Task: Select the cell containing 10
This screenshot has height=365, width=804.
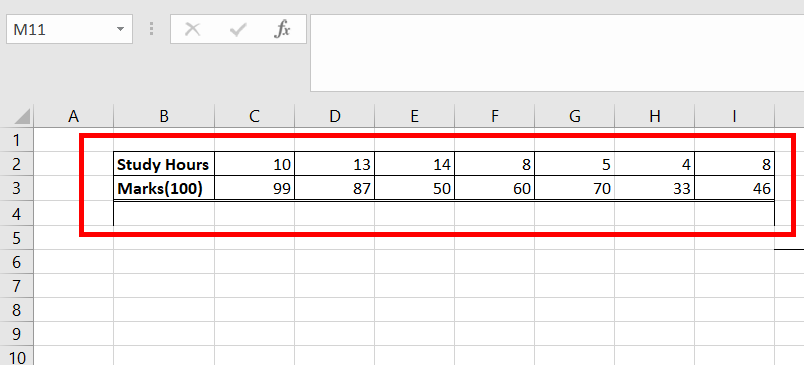Action: pos(254,164)
